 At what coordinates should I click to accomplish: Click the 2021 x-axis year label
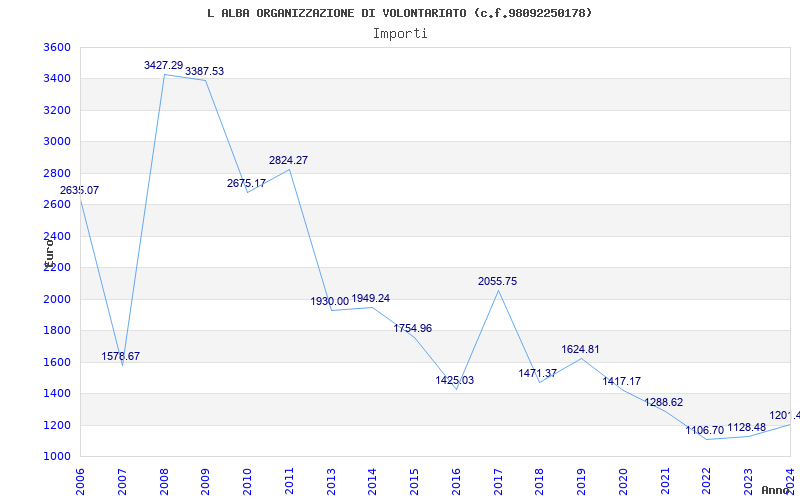pos(665,482)
